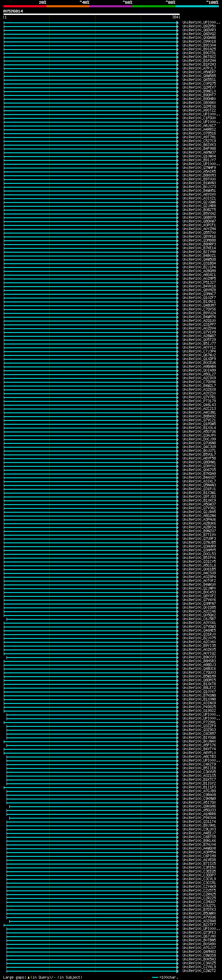Image resolution: width=222 pixels, height=980 pixels.
Task: Select label UniRef100_B9DHT7
Action: pos(199,96)
